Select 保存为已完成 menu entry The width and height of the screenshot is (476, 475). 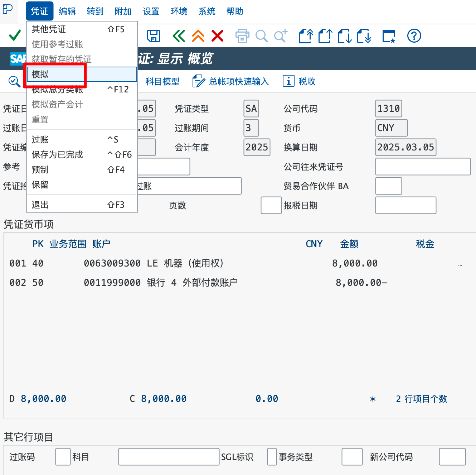57,155
